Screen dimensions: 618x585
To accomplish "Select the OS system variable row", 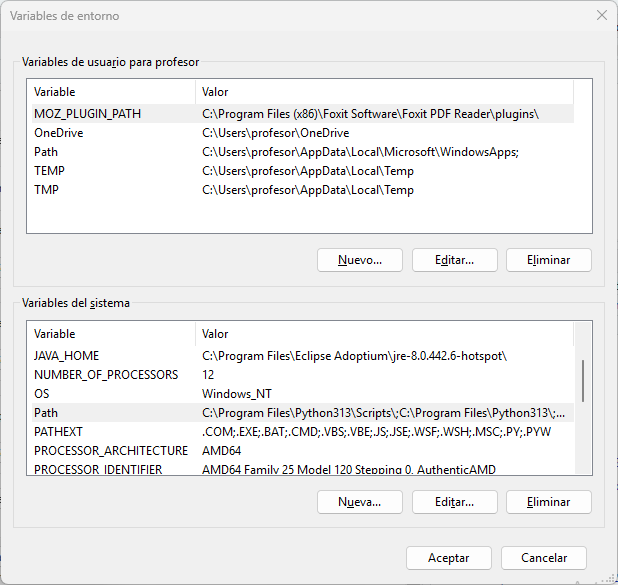I will pos(303,393).
